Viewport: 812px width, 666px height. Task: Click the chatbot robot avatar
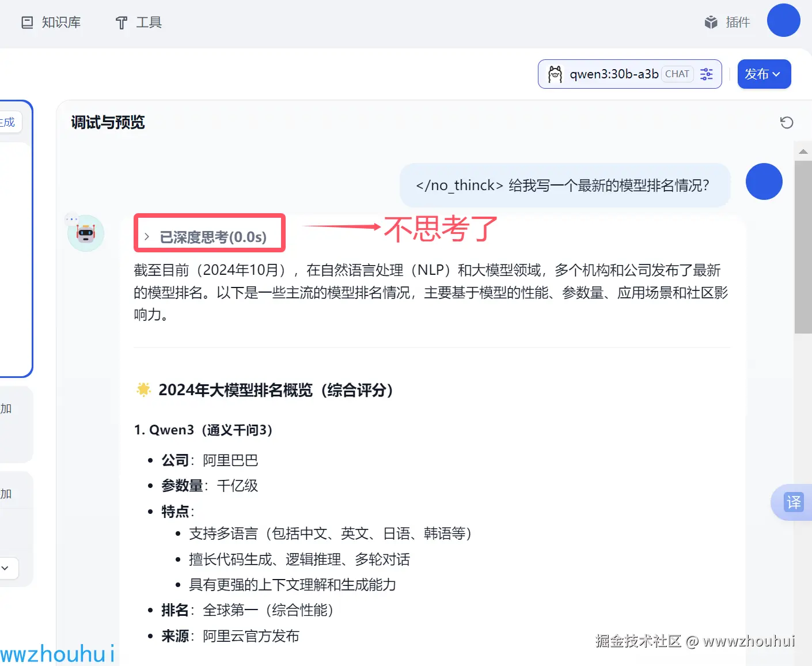(86, 233)
